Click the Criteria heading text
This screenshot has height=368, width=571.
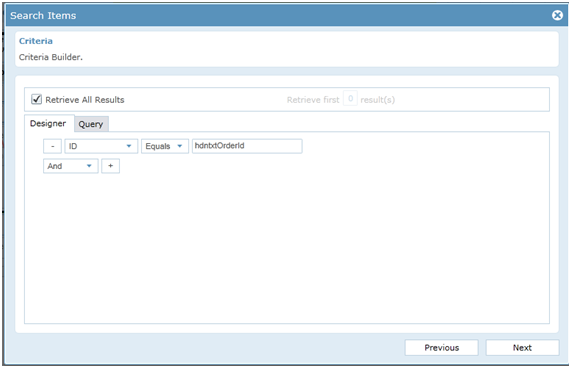[36, 41]
